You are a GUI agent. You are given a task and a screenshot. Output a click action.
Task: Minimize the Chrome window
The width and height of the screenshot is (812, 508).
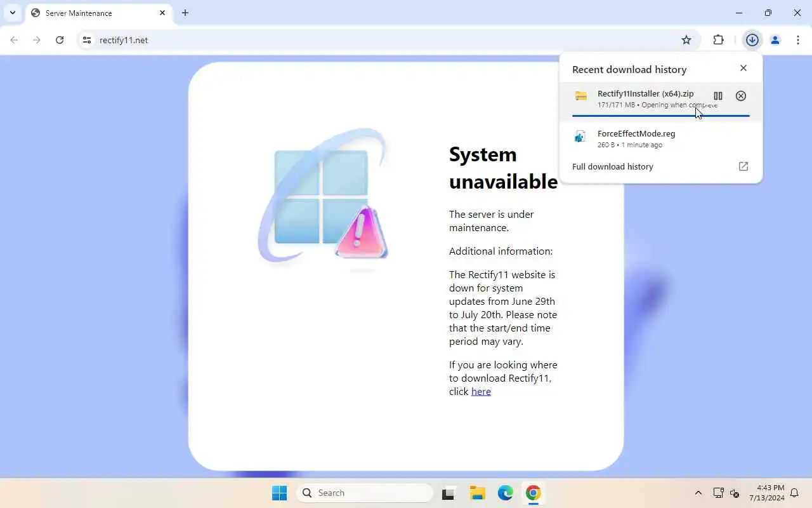click(x=739, y=13)
